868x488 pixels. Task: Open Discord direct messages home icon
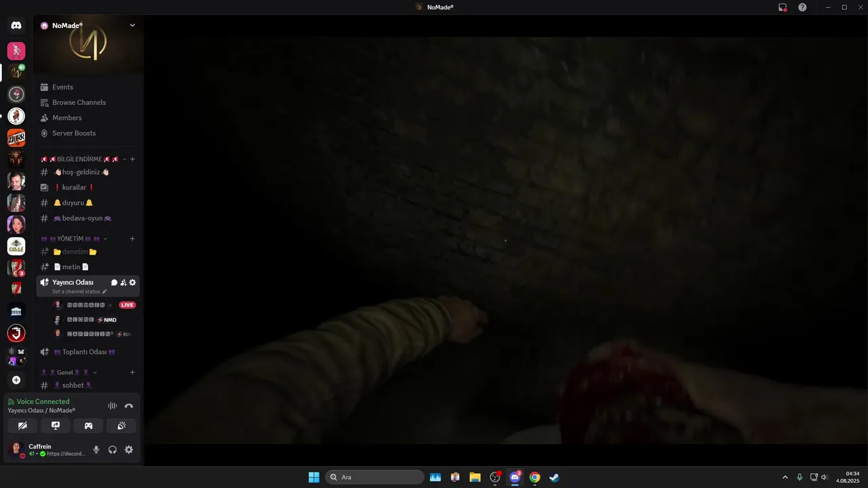click(16, 26)
